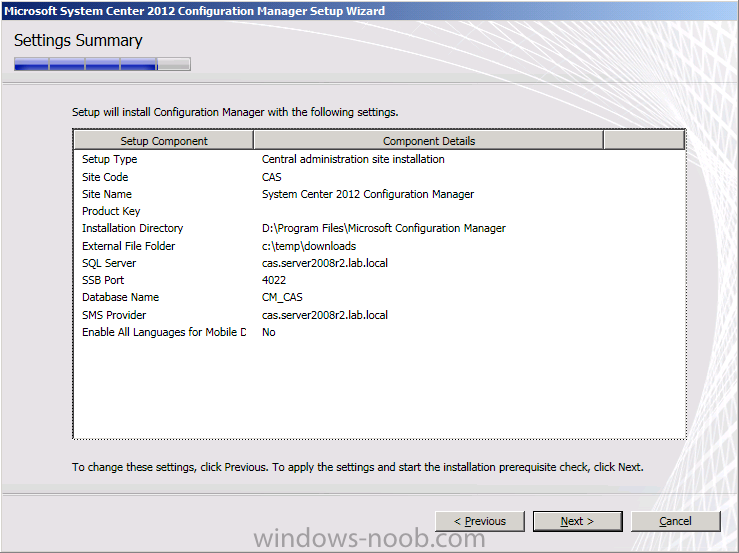Select the wizard progress bar
Viewport: 739px width, 553px height.
(102, 64)
